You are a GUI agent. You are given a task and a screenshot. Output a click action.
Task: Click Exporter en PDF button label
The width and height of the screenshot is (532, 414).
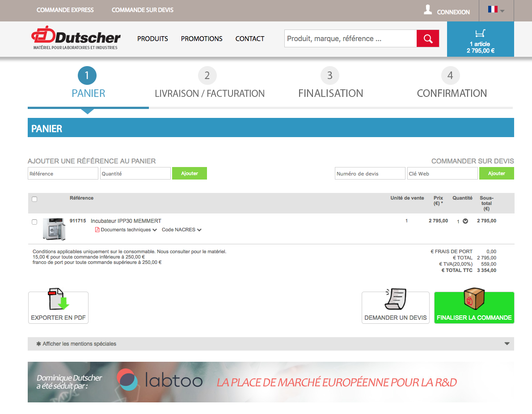59,318
